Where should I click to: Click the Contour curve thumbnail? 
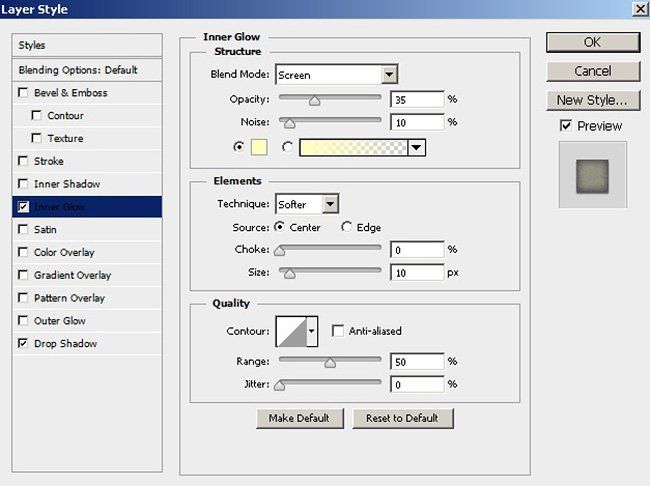coord(292,331)
